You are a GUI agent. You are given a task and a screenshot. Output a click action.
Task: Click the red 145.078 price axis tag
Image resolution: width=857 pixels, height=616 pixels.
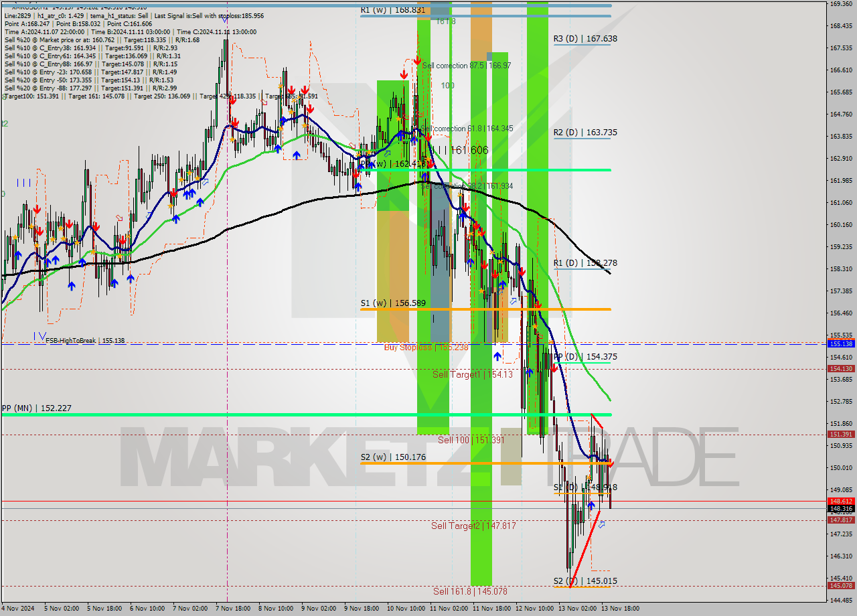(841, 586)
